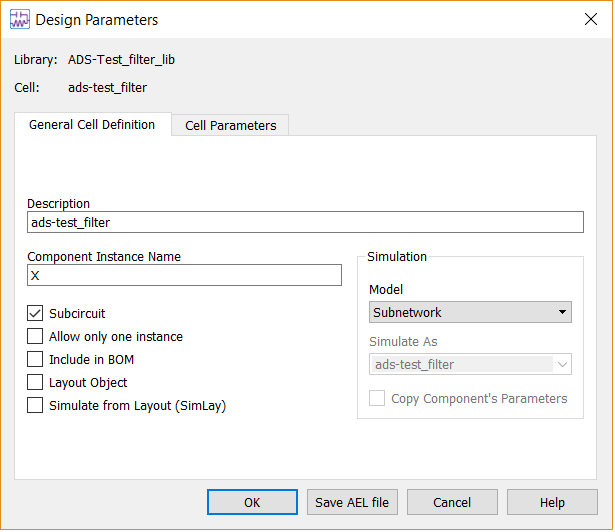Click the Model dropdown arrow
Screen dimensions: 615x532
tap(562, 312)
